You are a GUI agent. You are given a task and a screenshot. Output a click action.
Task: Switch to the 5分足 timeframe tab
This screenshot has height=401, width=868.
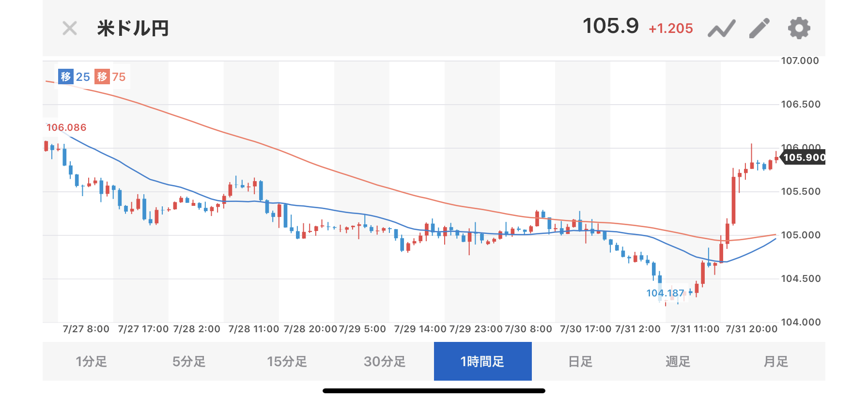[189, 361]
